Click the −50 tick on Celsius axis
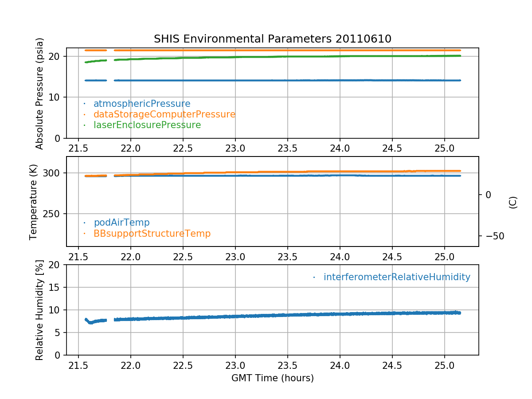532x399 pixels. (492, 236)
